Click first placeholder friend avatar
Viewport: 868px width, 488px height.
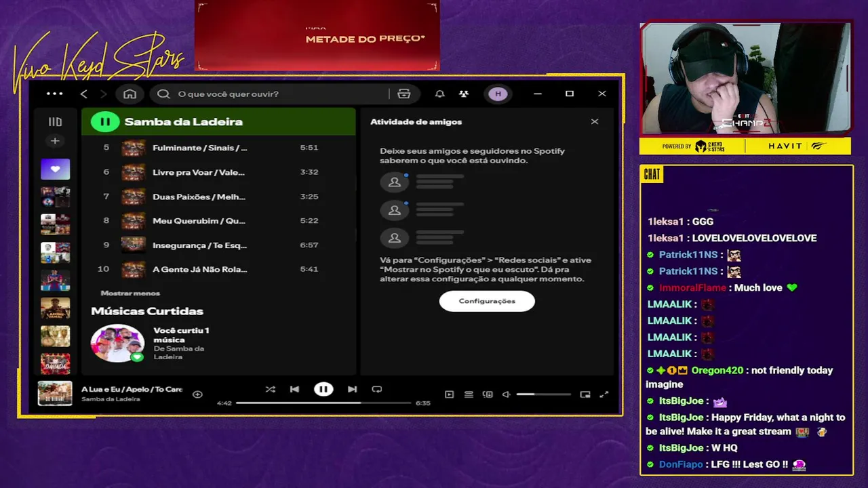395,182
